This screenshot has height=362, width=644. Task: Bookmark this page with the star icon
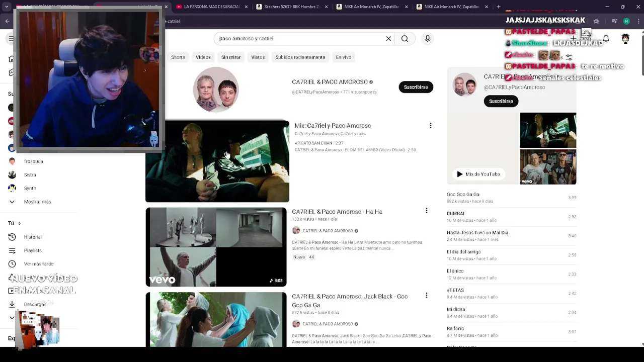click(596, 21)
